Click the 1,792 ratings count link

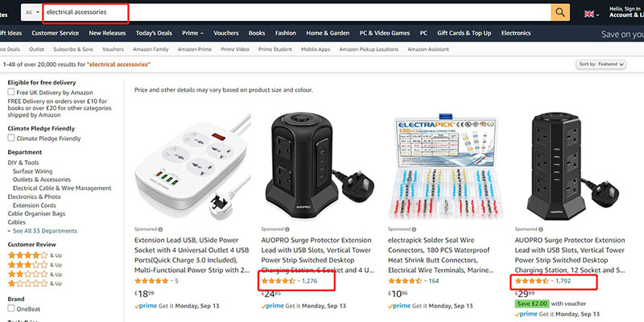(563, 281)
